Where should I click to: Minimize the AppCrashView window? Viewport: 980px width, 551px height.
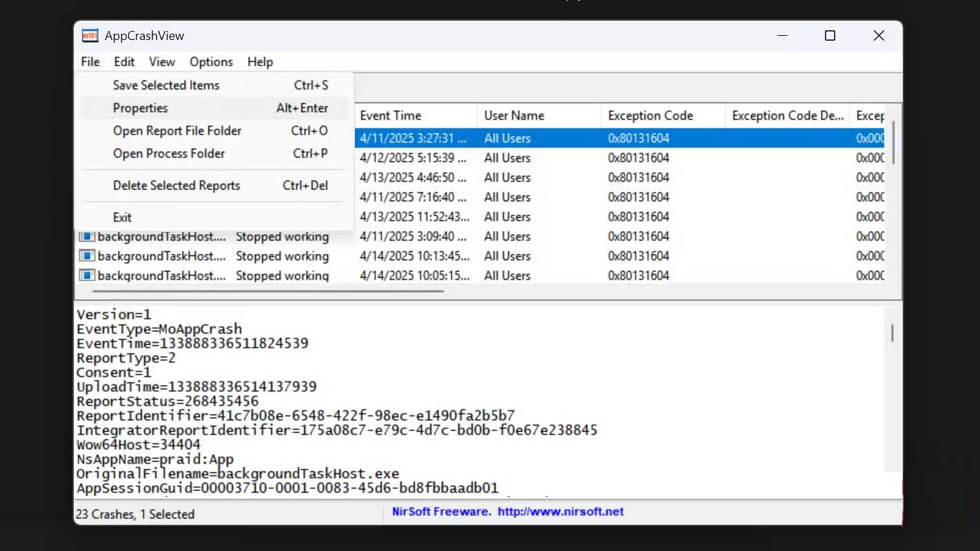[782, 36]
